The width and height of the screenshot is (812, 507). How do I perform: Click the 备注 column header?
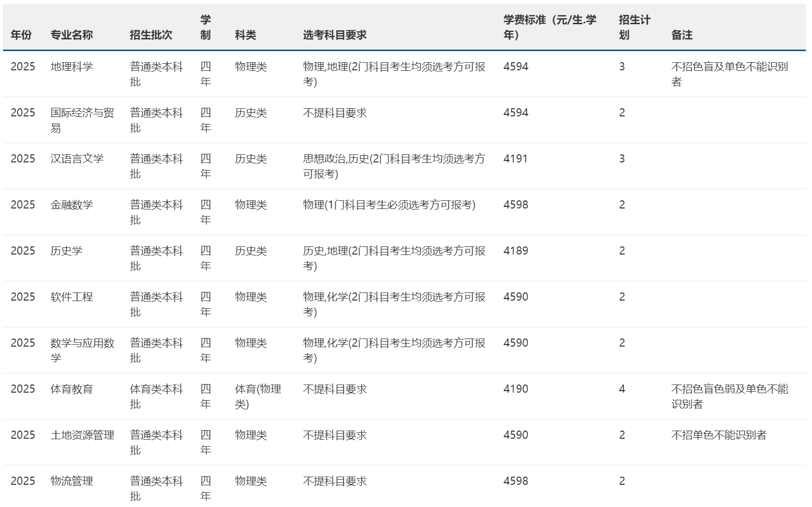click(x=682, y=35)
